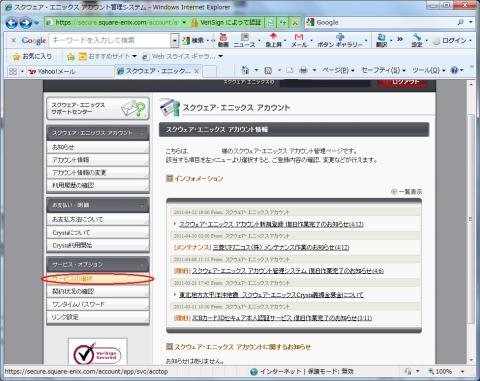Screen dimensions: 480x381
Task: Close the スクウェア・エニックス tab
Action: click(197, 71)
